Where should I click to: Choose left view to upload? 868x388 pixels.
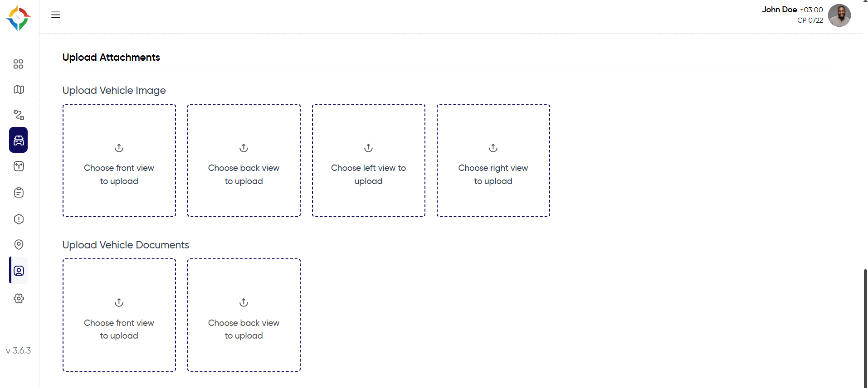coord(369,160)
